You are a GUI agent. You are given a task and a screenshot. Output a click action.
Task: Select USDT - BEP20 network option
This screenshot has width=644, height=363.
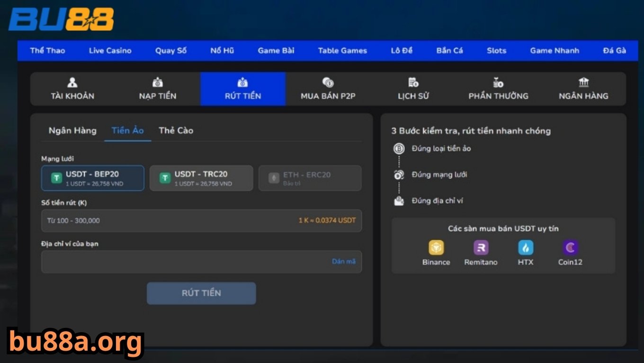(x=93, y=178)
